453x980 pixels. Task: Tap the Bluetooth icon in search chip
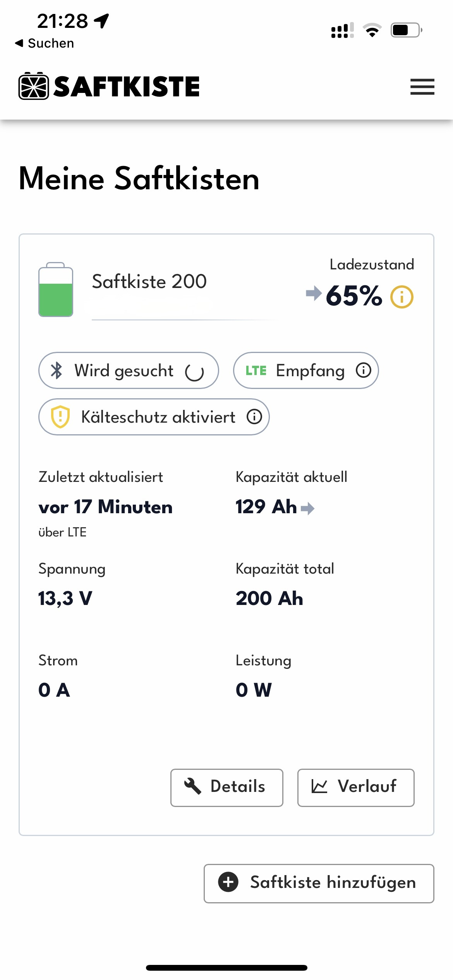(57, 370)
